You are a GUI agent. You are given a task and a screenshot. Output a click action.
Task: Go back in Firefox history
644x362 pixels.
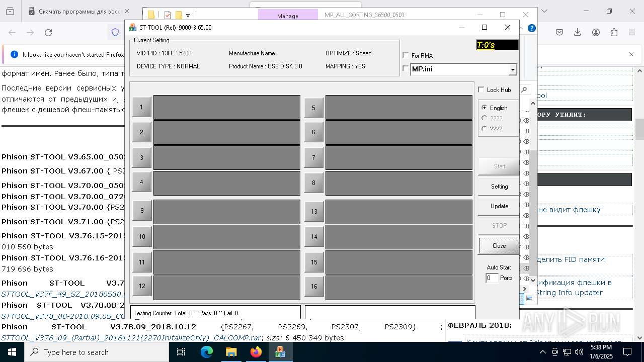click(x=12, y=33)
